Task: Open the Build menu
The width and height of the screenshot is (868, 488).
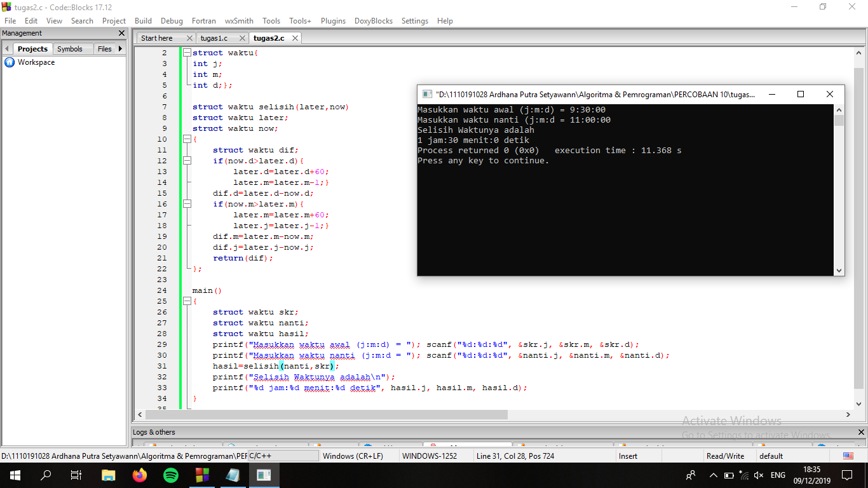Action: coord(143,20)
